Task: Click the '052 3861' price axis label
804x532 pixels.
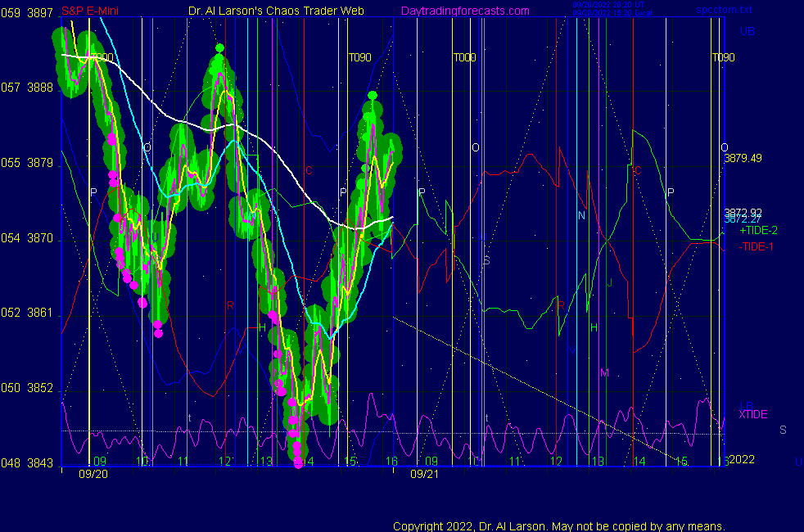Action: [x=27, y=313]
